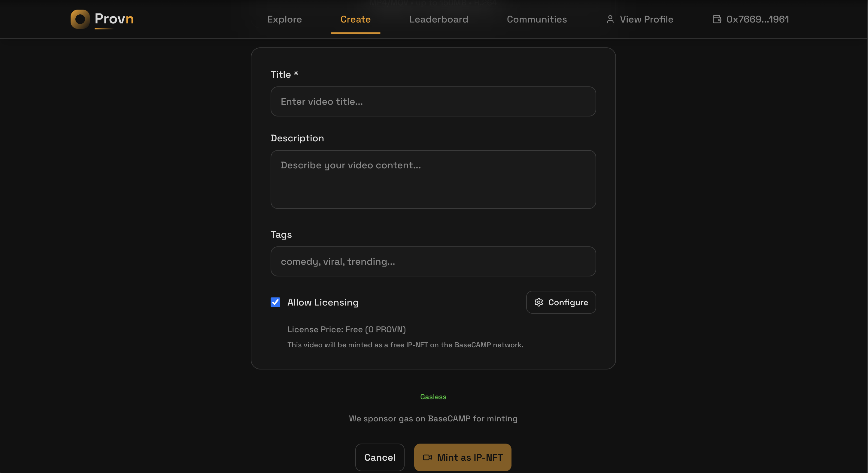
Task: Click the profile person icon
Action: [x=610, y=20]
